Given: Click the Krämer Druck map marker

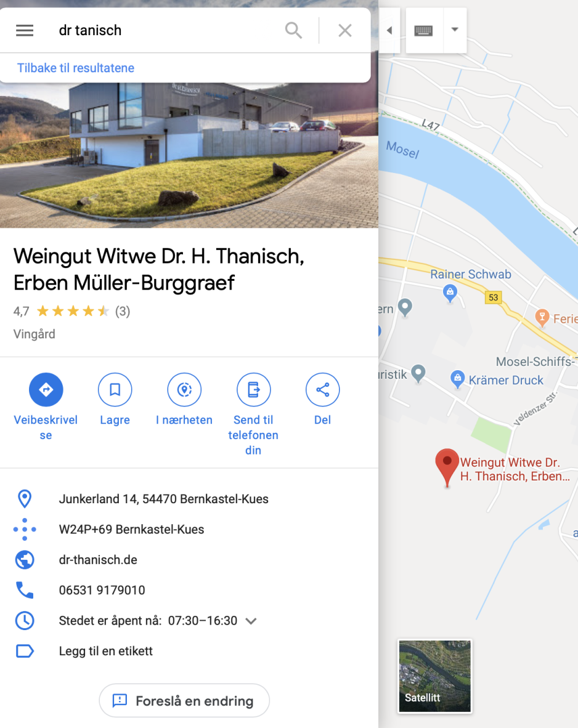Looking at the screenshot, I should coord(458,379).
